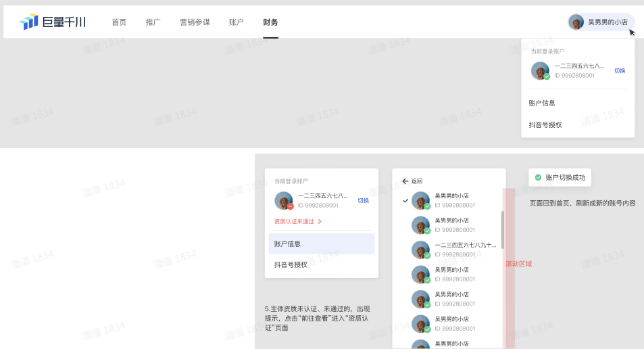Click the 巨量千川 logo
Image resolution: width=644 pixels, height=349 pixels.
(x=52, y=22)
